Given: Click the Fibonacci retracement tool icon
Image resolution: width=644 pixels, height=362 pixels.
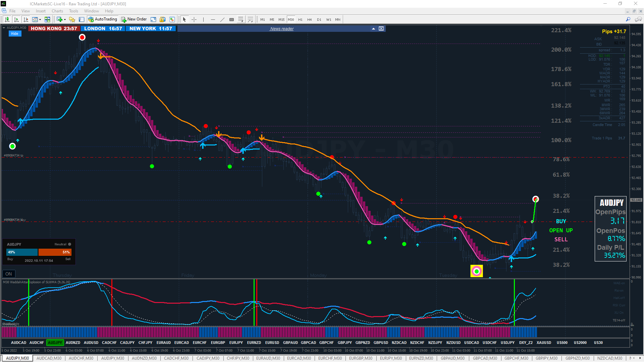Looking at the screenshot, I should point(241,19).
